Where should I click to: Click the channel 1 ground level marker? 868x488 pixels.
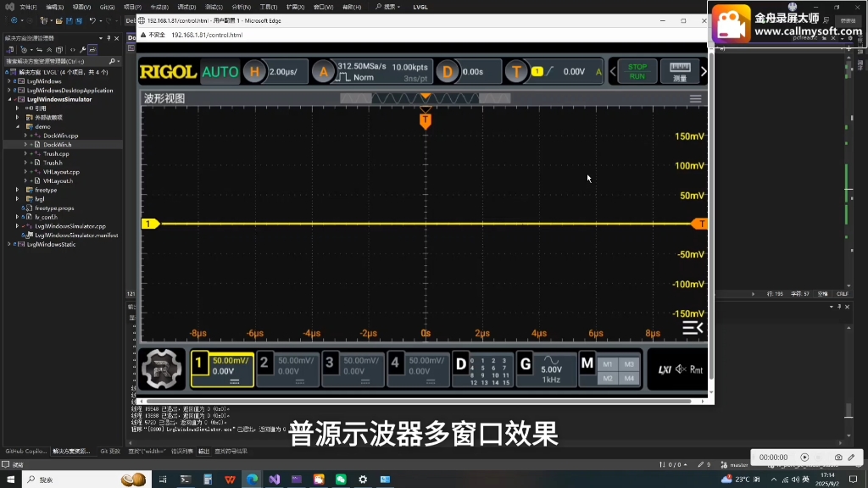click(x=150, y=224)
